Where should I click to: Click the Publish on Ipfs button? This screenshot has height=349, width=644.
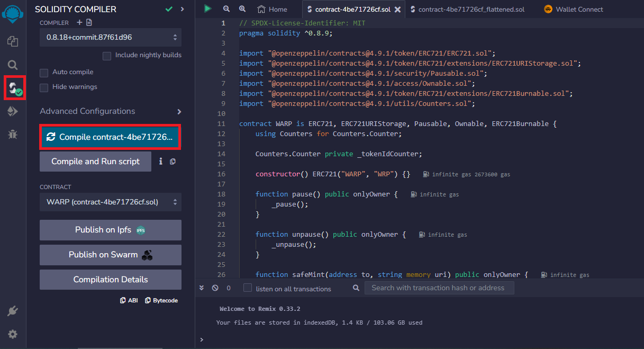pos(110,230)
